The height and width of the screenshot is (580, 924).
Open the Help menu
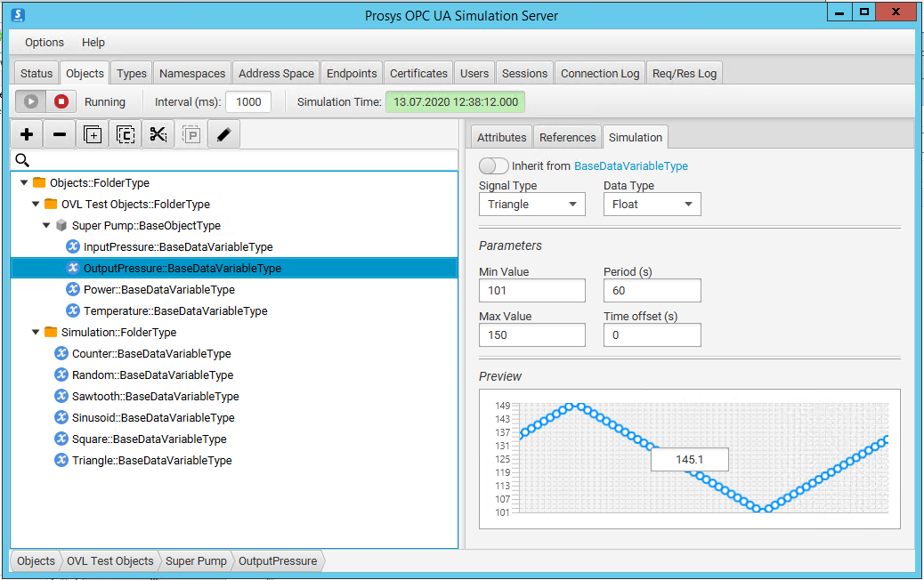pyautogui.click(x=93, y=43)
